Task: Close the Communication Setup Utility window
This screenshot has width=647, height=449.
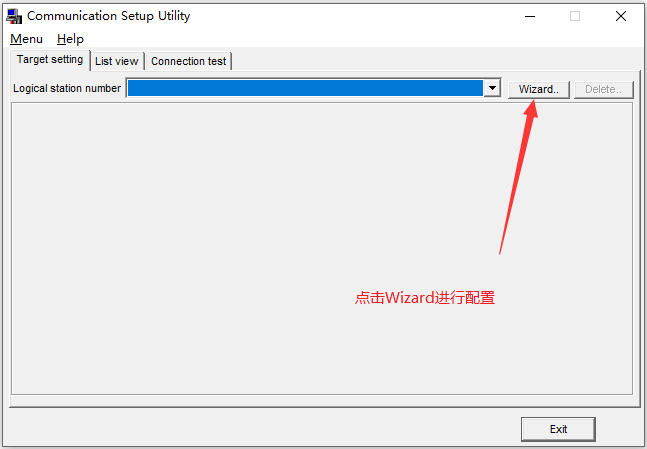Action: 621,17
